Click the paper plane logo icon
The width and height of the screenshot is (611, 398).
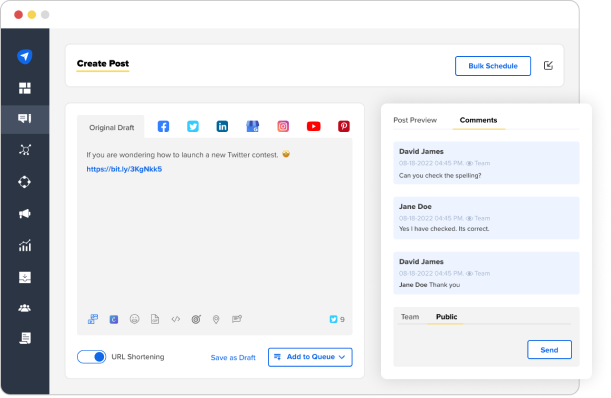pyautogui.click(x=25, y=57)
